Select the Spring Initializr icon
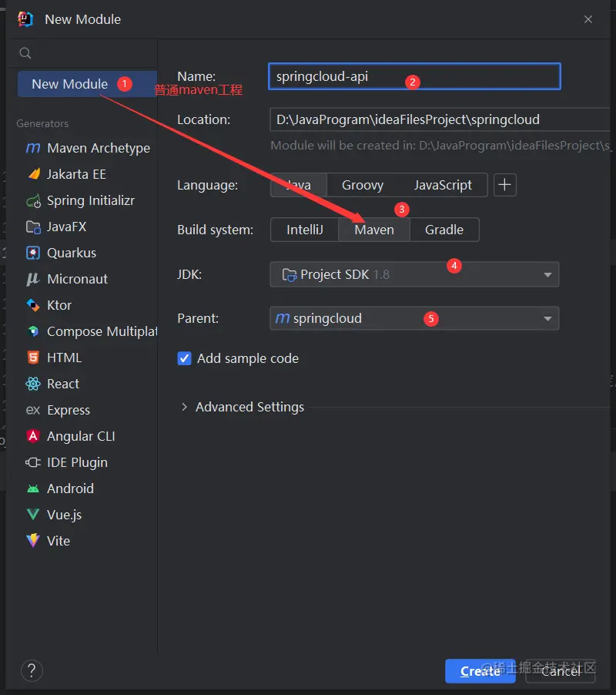616x695 pixels. point(33,201)
